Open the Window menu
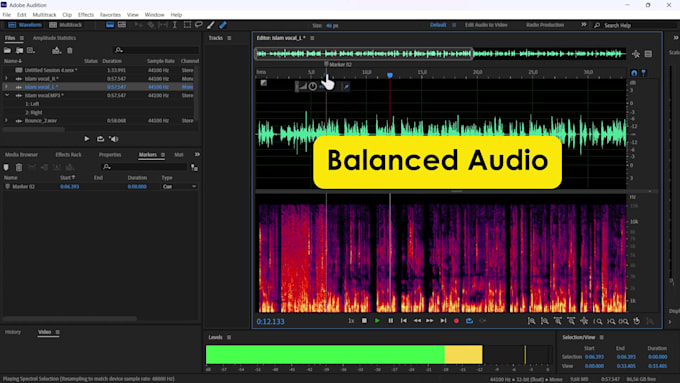 (x=154, y=15)
